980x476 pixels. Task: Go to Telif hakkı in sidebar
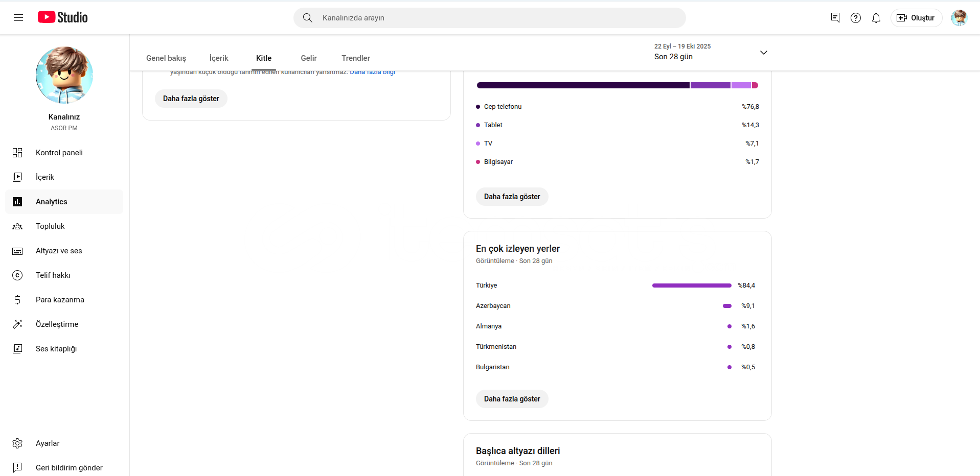click(53, 275)
